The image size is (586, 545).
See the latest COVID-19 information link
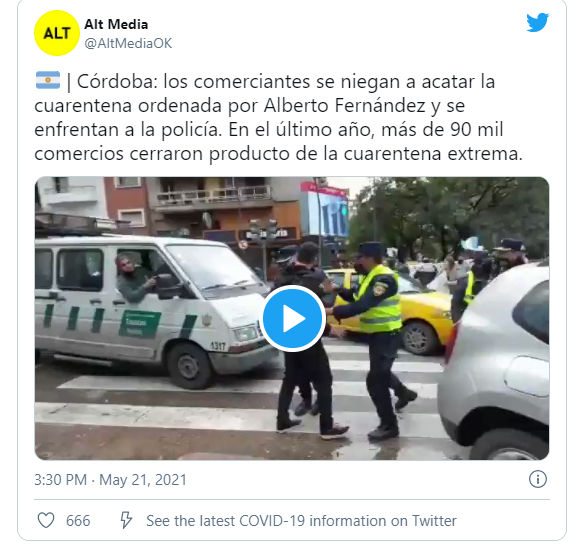pyautogui.click(x=301, y=521)
